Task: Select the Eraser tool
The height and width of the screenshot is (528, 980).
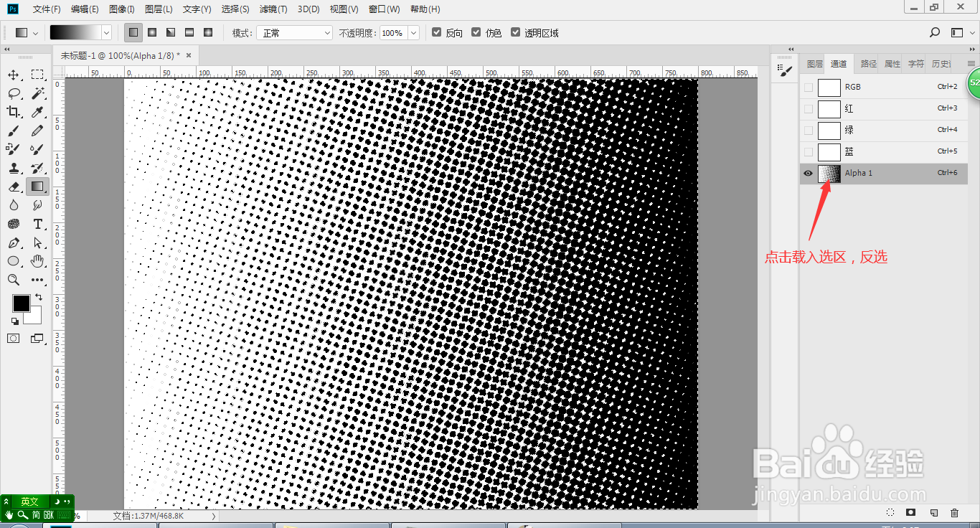Action: tap(14, 187)
